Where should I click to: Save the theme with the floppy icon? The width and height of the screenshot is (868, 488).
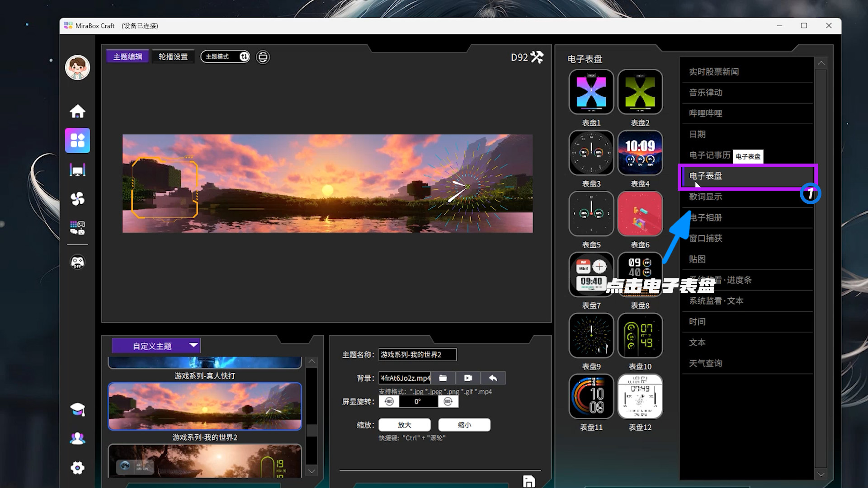click(529, 481)
